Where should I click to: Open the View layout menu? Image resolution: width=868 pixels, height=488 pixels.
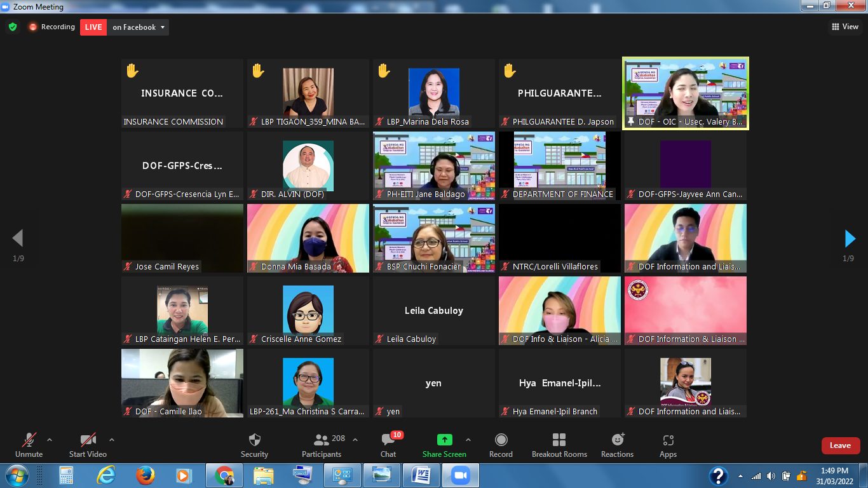pyautogui.click(x=845, y=27)
